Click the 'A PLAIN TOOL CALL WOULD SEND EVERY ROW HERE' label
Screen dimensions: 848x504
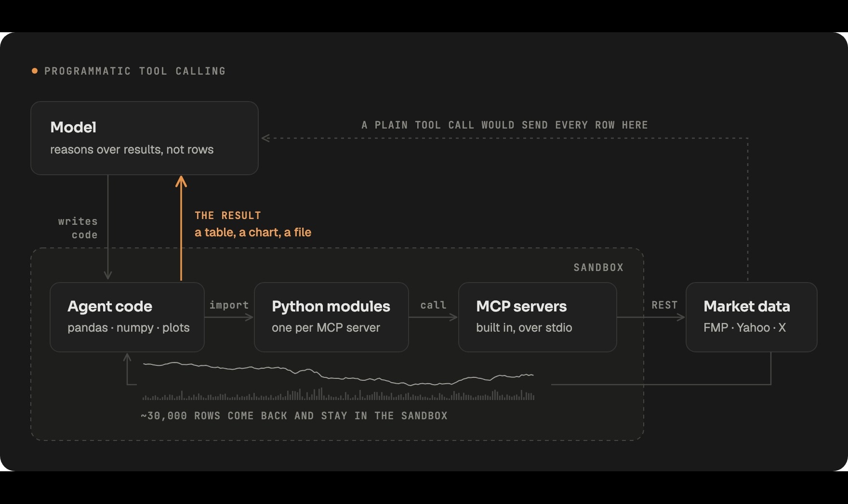point(504,125)
